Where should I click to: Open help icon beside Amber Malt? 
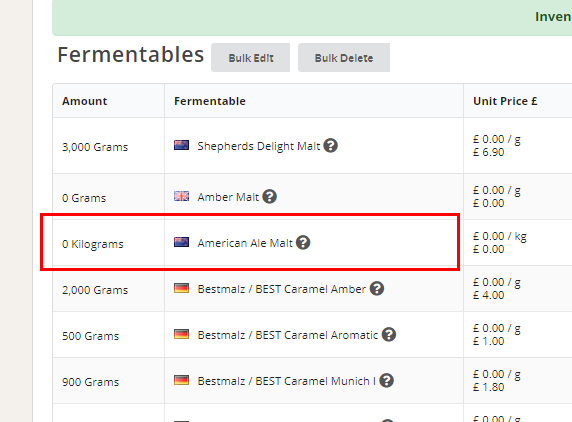[x=270, y=197]
